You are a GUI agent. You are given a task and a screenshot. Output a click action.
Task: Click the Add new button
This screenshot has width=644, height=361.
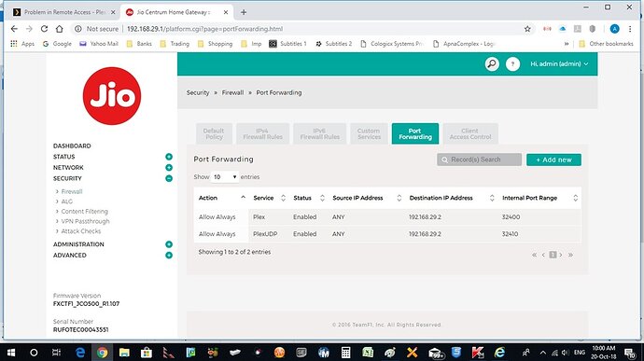[x=553, y=160]
